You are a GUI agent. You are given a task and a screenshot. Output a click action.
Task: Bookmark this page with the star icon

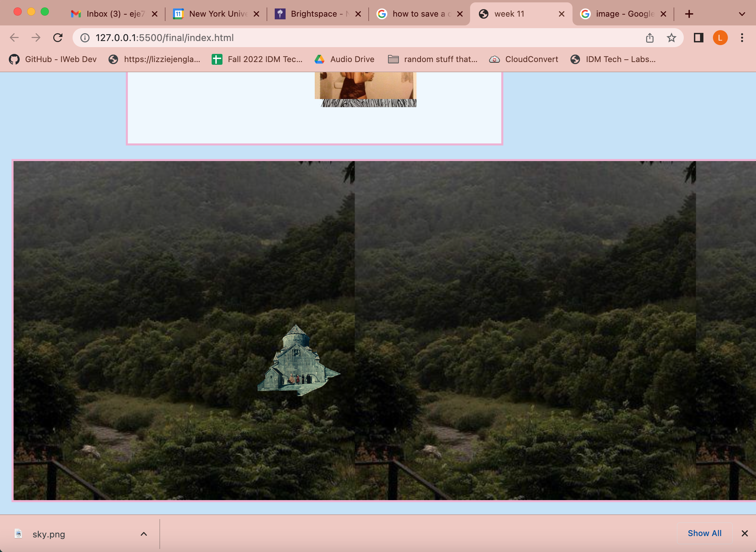pyautogui.click(x=671, y=38)
